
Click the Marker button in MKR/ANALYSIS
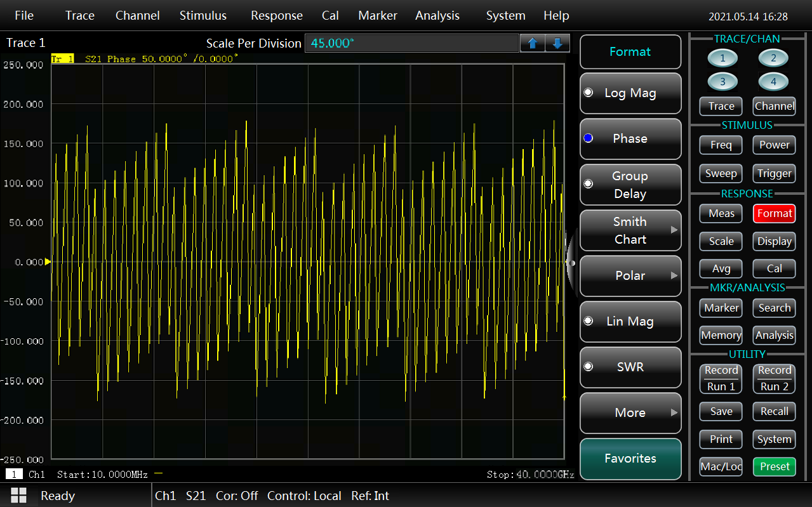(721, 308)
